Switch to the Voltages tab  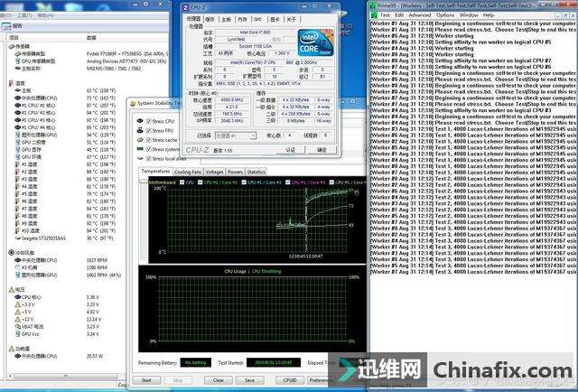tap(214, 172)
